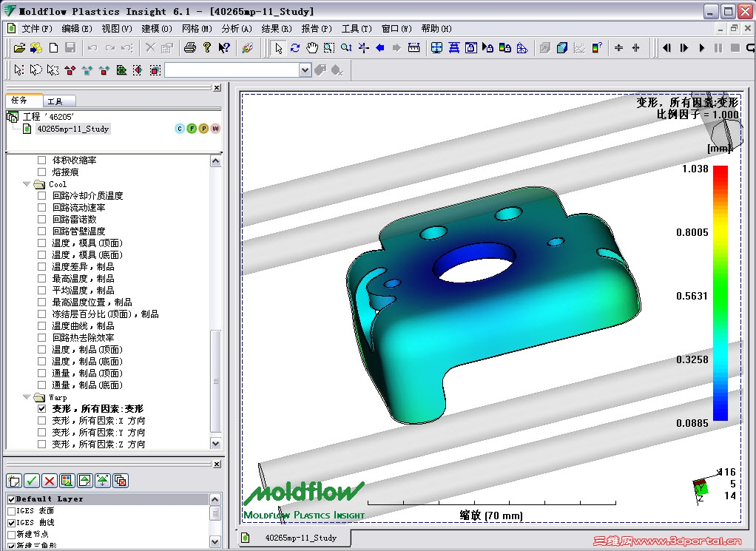Activate the What's This help cursor icon
Image resolution: width=756 pixels, height=551 pixels.
(x=224, y=48)
